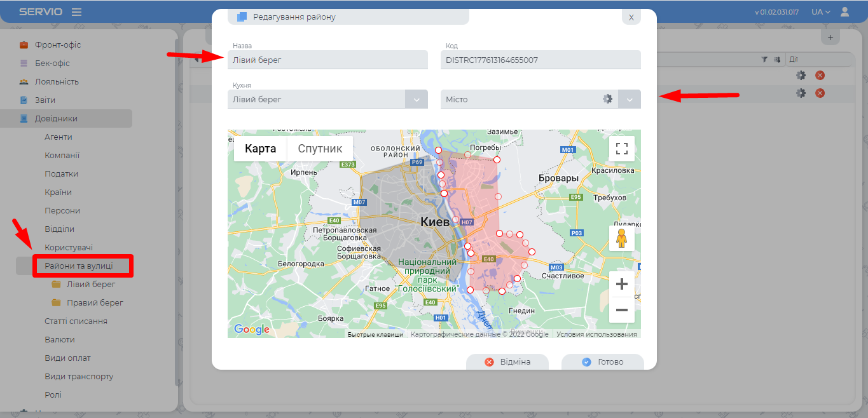Zoom in on the map
Image resolution: width=868 pixels, height=418 pixels.
point(621,284)
